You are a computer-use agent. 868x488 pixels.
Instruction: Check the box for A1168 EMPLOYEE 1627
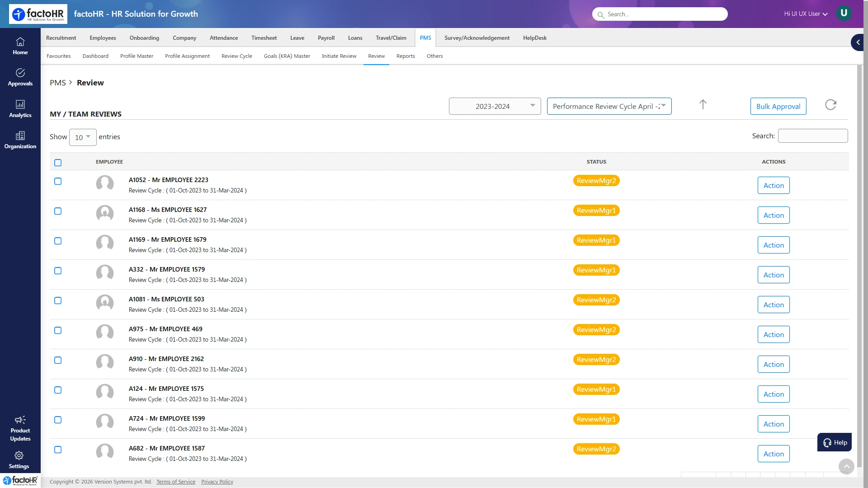58,211
